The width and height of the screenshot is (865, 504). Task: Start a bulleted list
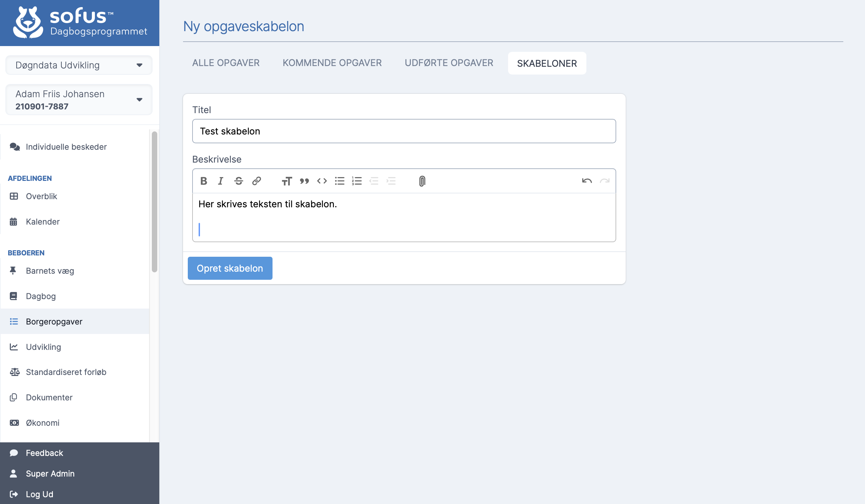340,181
